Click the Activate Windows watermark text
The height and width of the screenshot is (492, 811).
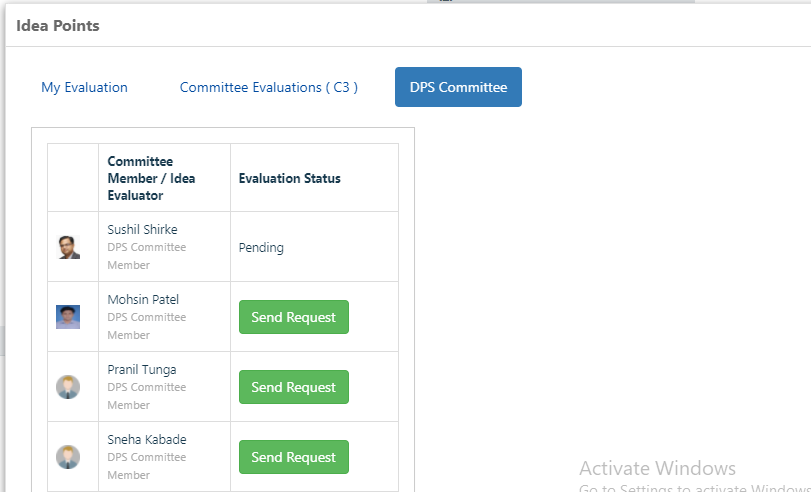(x=657, y=468)
